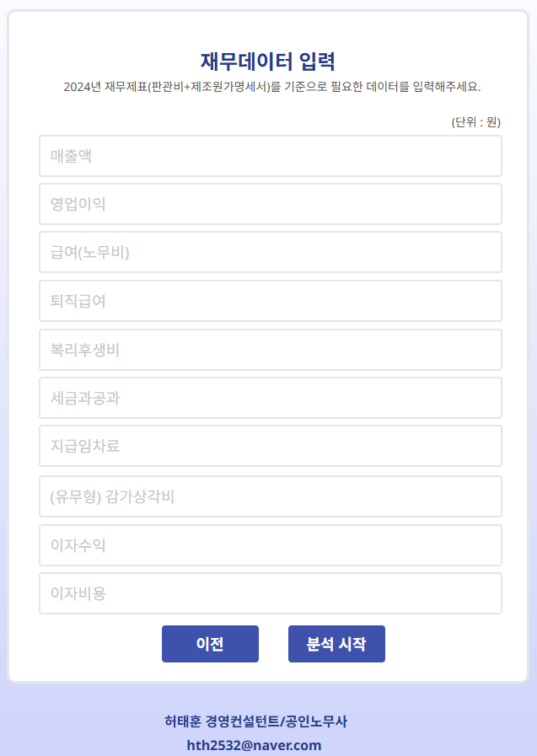
Task: Select the 이자비용 input field
Action: point(271,593)
